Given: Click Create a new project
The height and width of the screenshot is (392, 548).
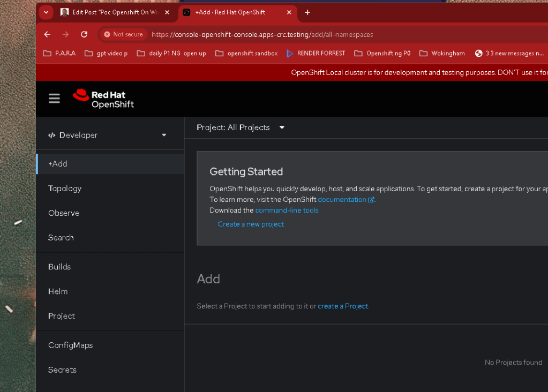Looking at the screenshot, I should click(251, 224).
